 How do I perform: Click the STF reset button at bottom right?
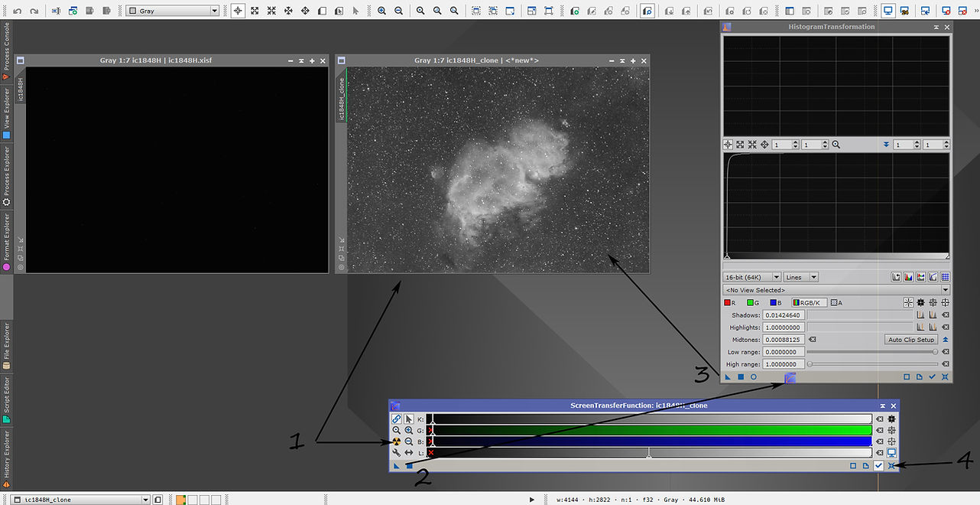click(891, 465)
